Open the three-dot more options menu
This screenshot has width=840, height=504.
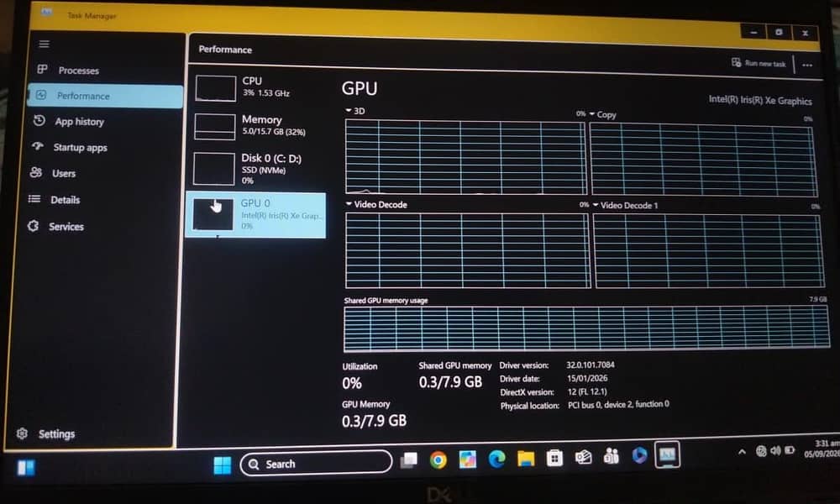[x=807, y=65]
